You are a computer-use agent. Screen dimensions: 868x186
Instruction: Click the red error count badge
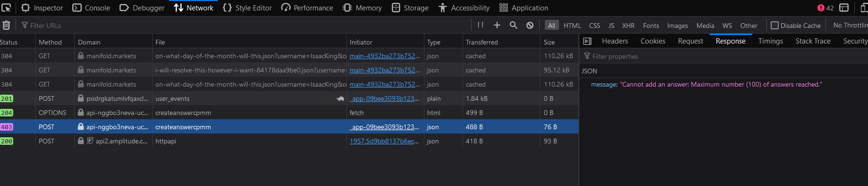tap(825, 8)
